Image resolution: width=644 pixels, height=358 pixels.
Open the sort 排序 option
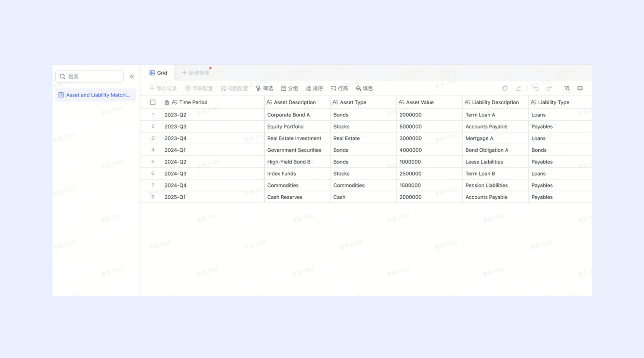(314, 88)
